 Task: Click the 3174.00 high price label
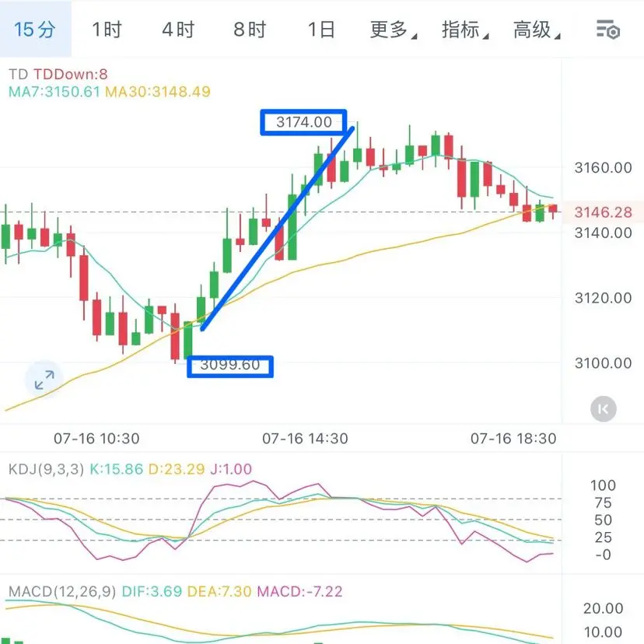(x=304, y=122)
